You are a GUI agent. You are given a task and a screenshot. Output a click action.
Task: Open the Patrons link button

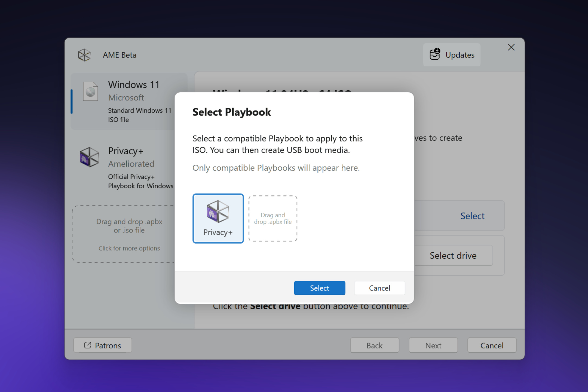(103, 345)
